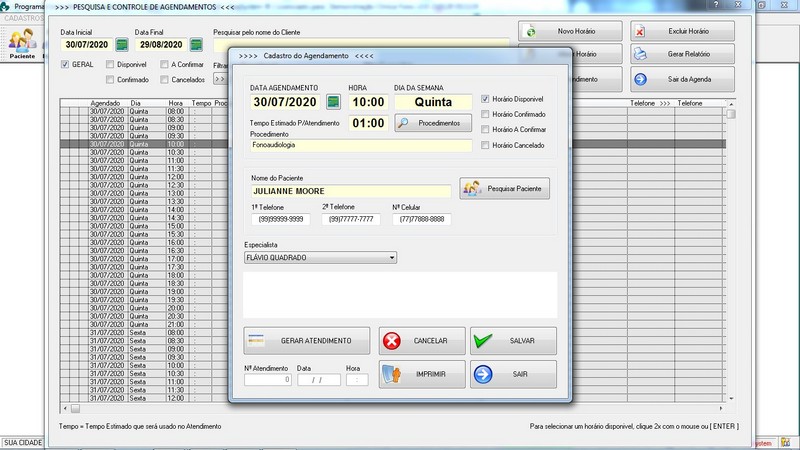Open the Paciente icon in main toolbar
This screenshot has width=800, height=450.
22,44
